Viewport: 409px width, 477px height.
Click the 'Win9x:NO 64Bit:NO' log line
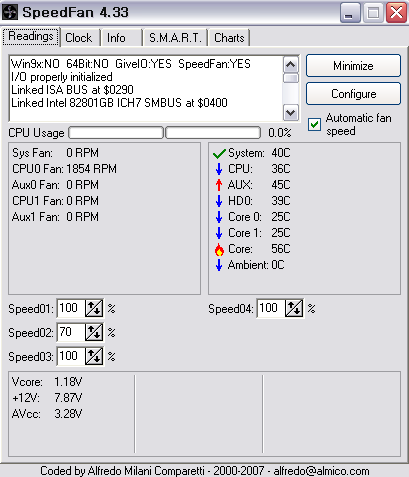click(131, 64)
